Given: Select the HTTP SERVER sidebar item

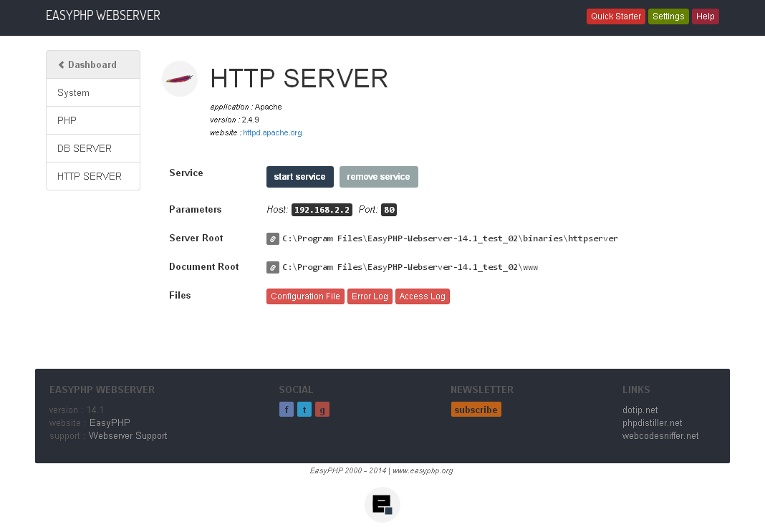Looking at the screenshot, I should click(x=93, y=176).
